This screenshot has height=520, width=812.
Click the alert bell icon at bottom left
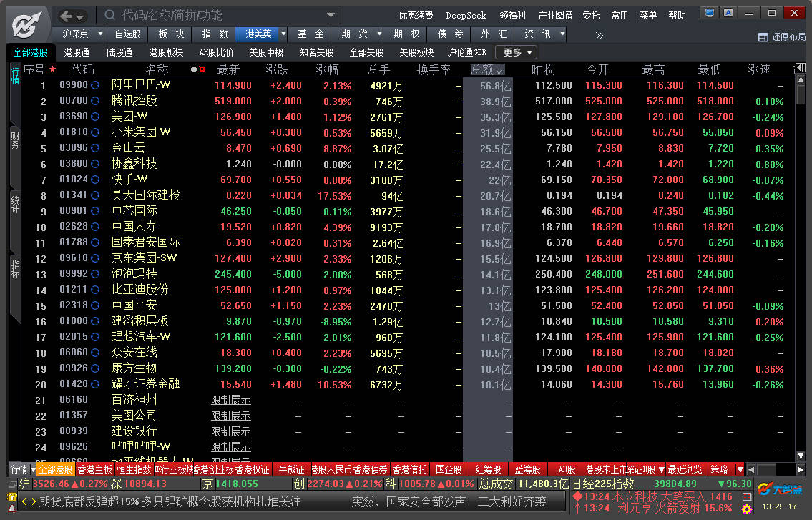[x=12, y=509]
